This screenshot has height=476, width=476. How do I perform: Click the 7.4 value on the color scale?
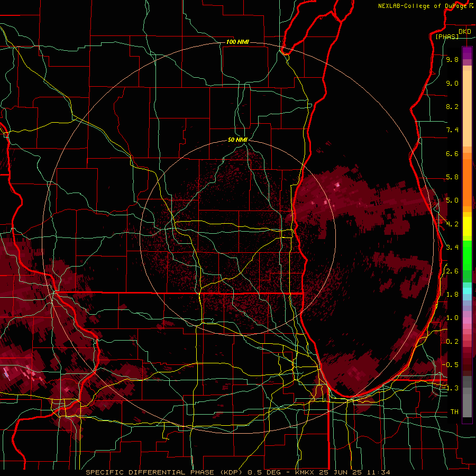pos(452,130)
